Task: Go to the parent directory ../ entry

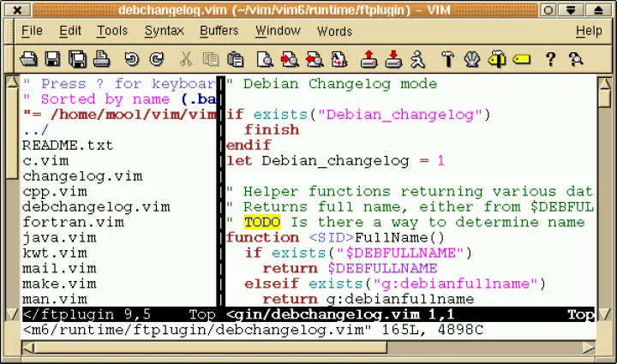Action: [x=36, y=129]
